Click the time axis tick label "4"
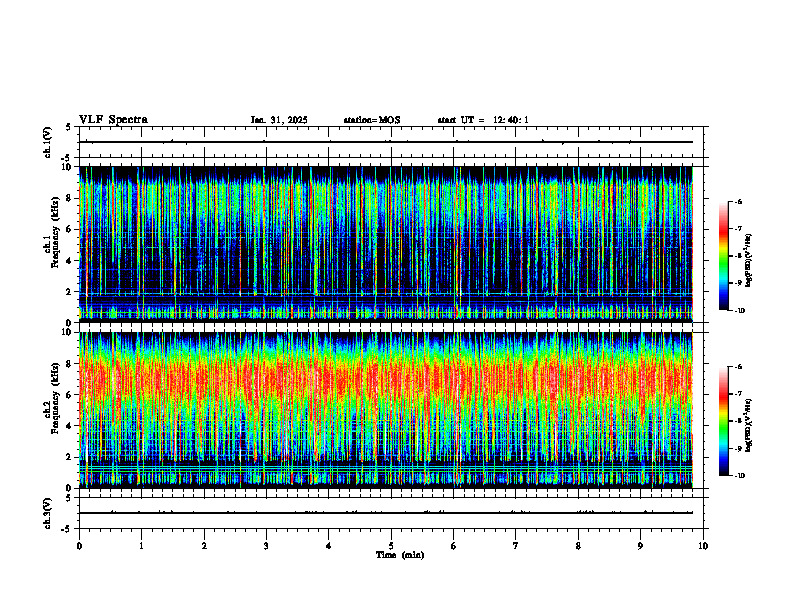 [329, 546]
